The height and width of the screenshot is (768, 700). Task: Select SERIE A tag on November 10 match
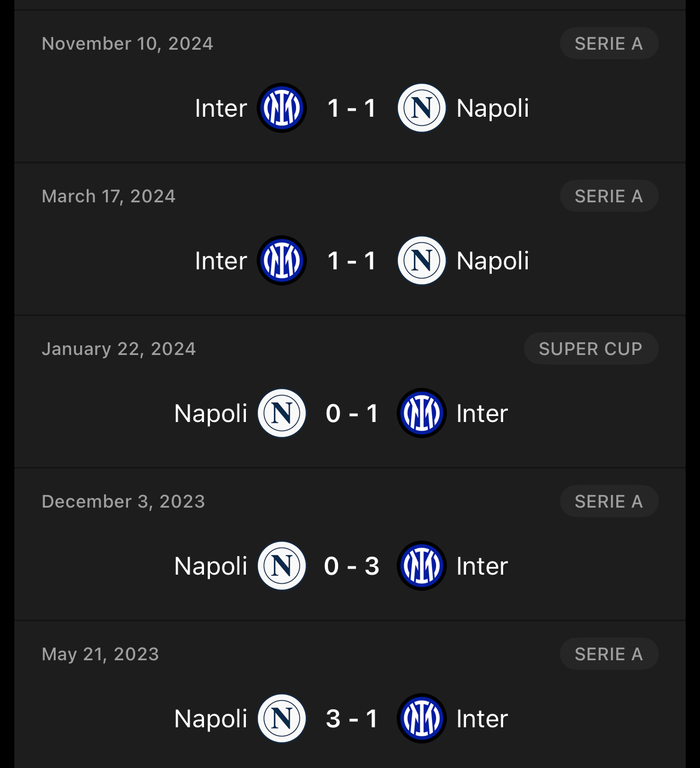click(x=609, y=44)
